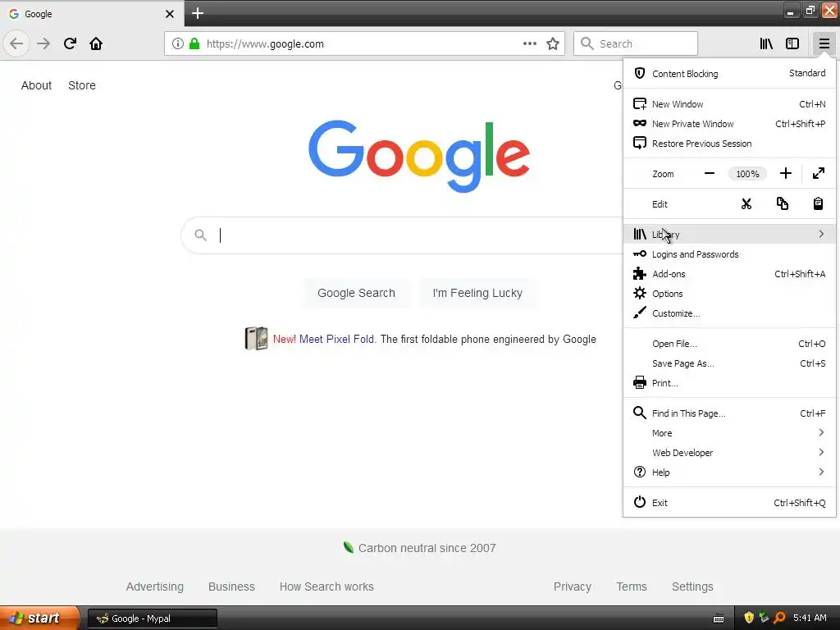This screenshot has height=630, width=840.
Task: Choose Save Page As...
Action: tap(729, 363)
